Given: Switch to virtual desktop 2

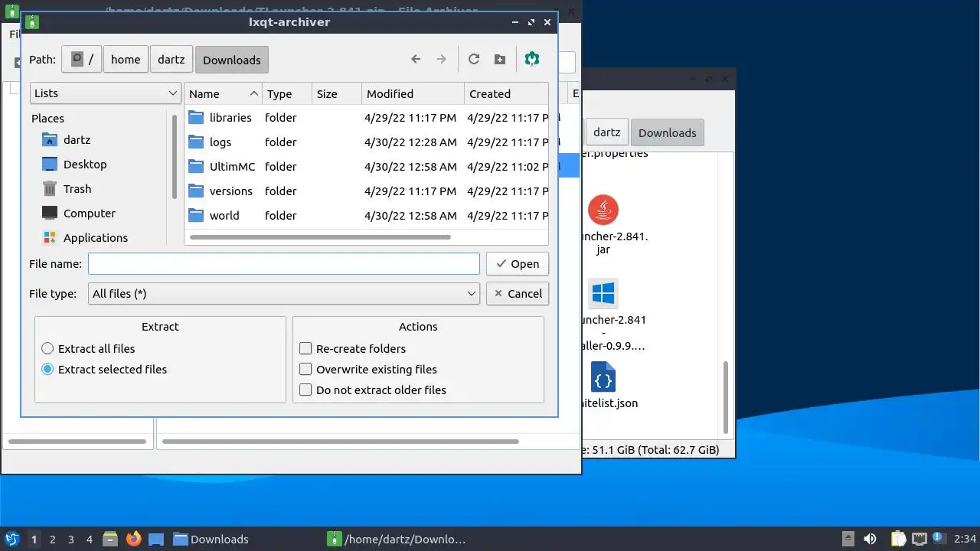Looking at the screenshot, I should [x=52, y=540].
